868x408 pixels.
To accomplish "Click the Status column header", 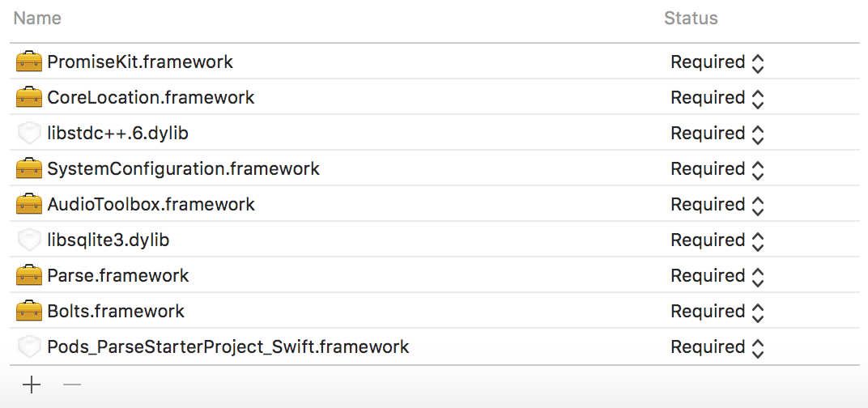I will pyautogui.click(x=691, y=18).
